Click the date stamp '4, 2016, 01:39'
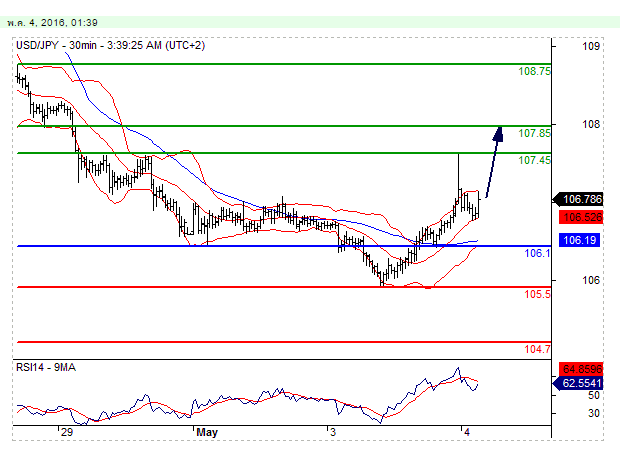 click(x=63, y=23)
